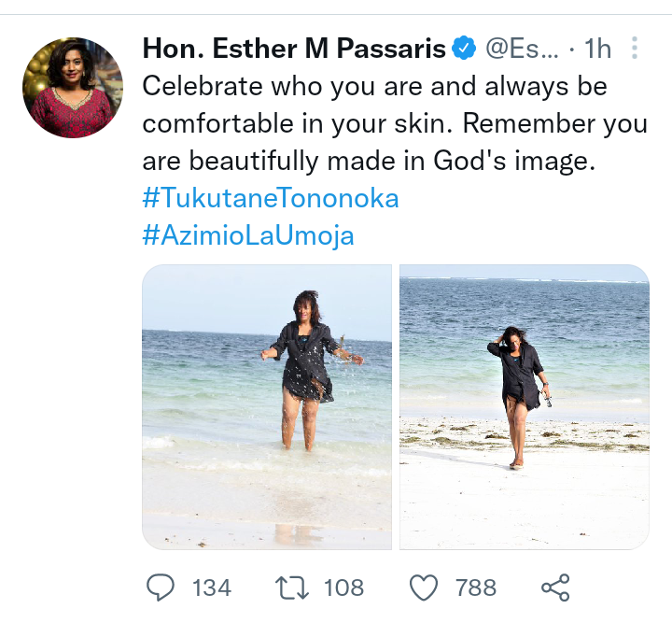Open the share icon options
The height and width of the screenshot is (623, 672).
click(555, 588)
